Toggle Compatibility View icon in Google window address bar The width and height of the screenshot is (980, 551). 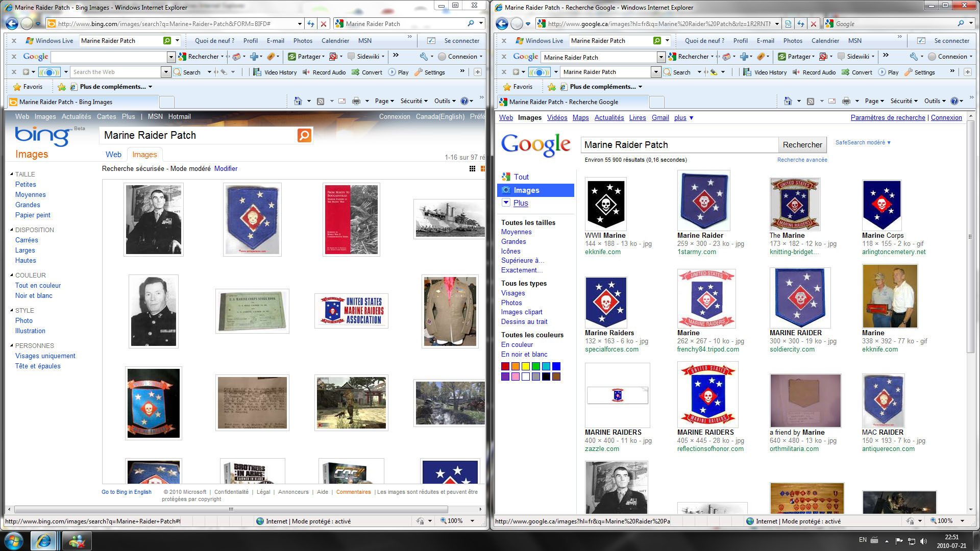click(789, 23)
